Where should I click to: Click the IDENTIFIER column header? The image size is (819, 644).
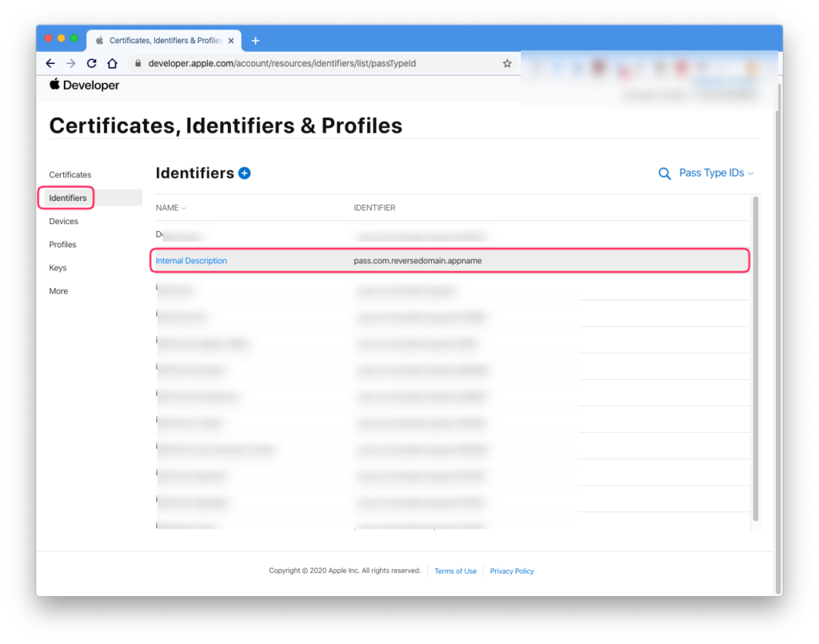pyautogui.click(x=374, y=208)
